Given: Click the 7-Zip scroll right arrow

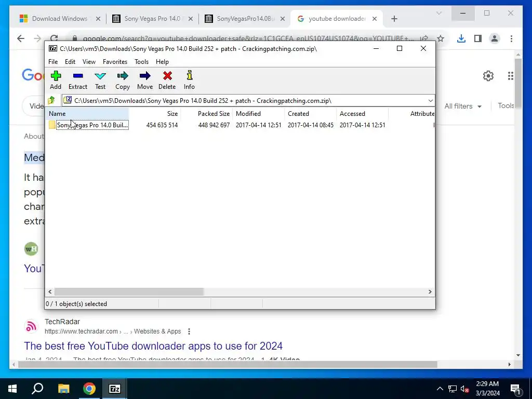Looking at the screenshot, I should click(x=430, y=292).
